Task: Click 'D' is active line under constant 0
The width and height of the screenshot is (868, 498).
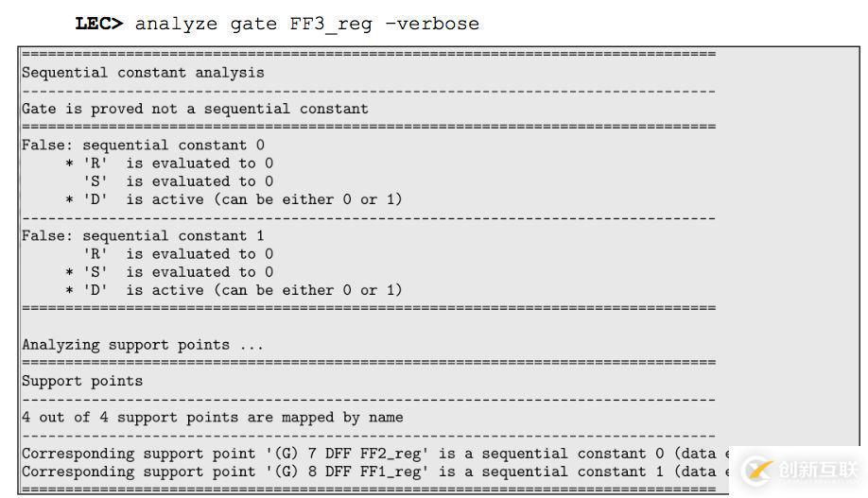Action: (x=242, y=199)
